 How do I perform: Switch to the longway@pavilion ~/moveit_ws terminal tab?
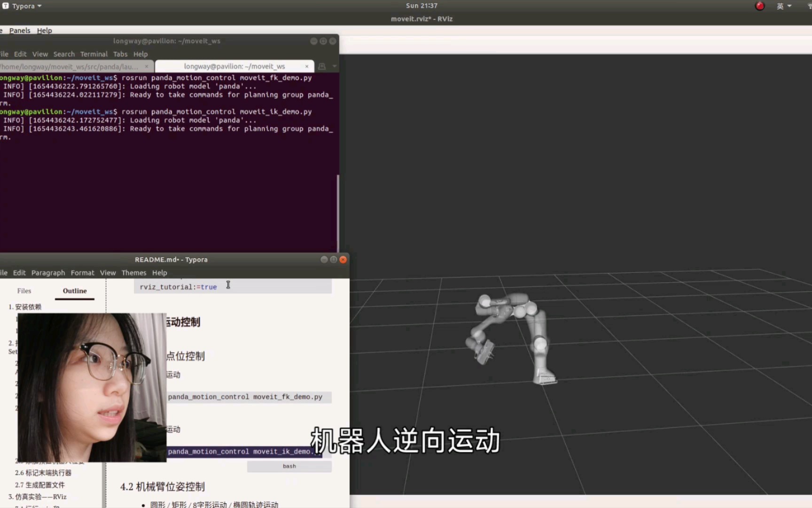[x=234, y=66]
